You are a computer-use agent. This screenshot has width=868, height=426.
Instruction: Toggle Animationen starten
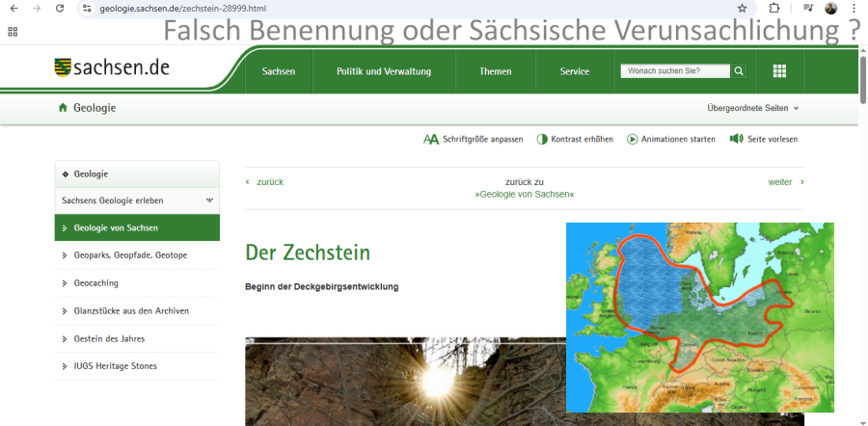[x=671, y=139]
